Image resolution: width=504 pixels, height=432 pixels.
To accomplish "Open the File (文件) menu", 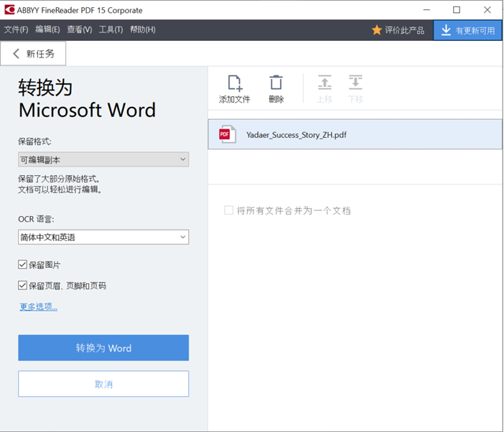I will click(x=16, y=29).
